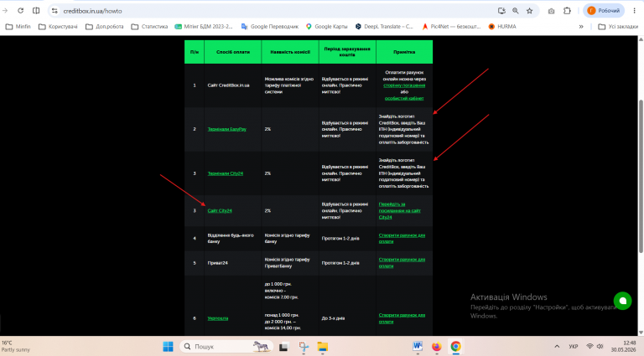Open Wi-Fi network settings in tray
Screen dimensions: 644x356
(589, 347)
